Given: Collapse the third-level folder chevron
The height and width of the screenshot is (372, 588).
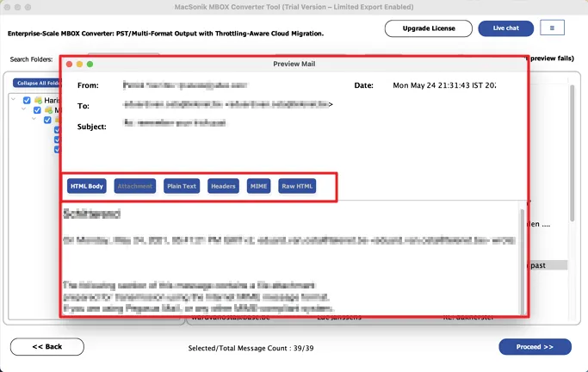Looking at the screenshot, I should (x=34, y=119).
